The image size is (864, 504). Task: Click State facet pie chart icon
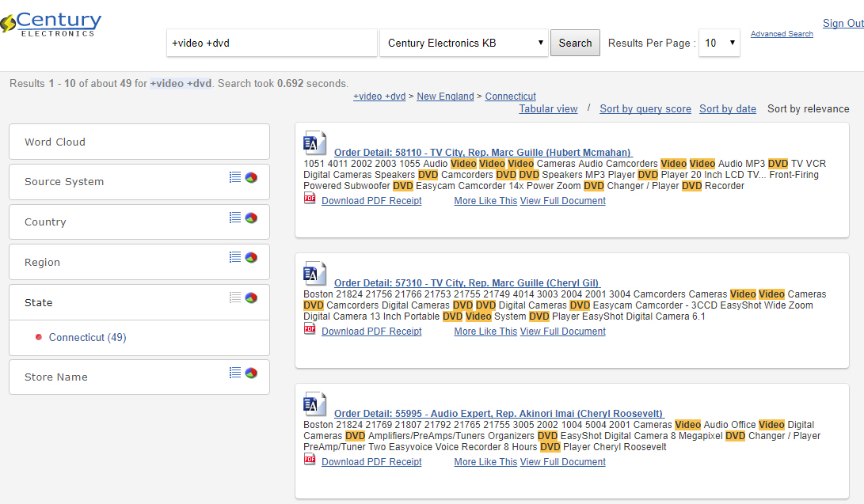[x=251, y=297]
